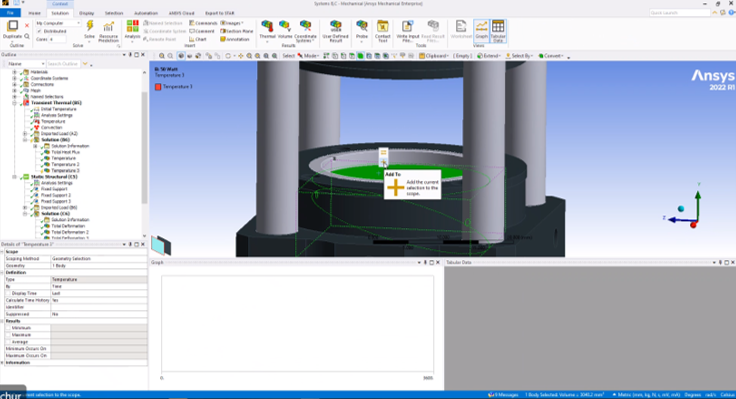This screenshot has height=399, width=736.
Task: Click the Graph view icon
Action: [481, 27]
